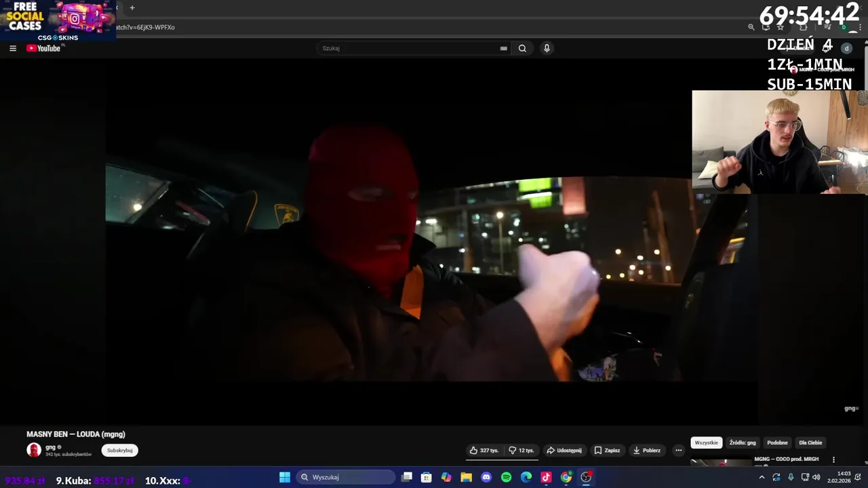Open options for MGNG — COCO suggested video
This screenshot has height=488, width=868.
[833, 460]
